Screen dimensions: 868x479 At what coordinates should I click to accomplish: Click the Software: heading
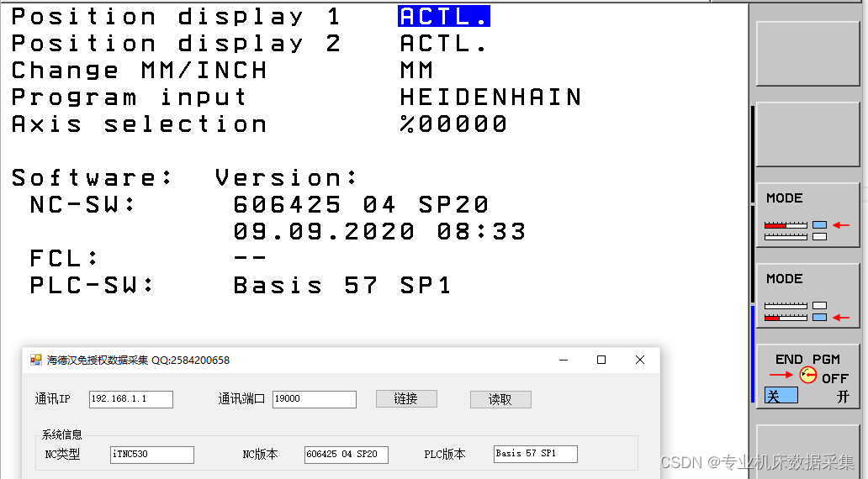coord(92,178)
